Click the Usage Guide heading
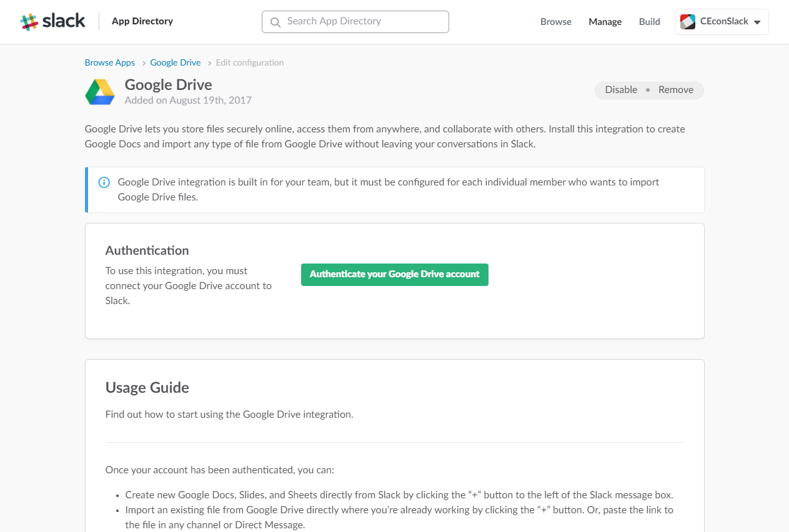 [147, 388]
